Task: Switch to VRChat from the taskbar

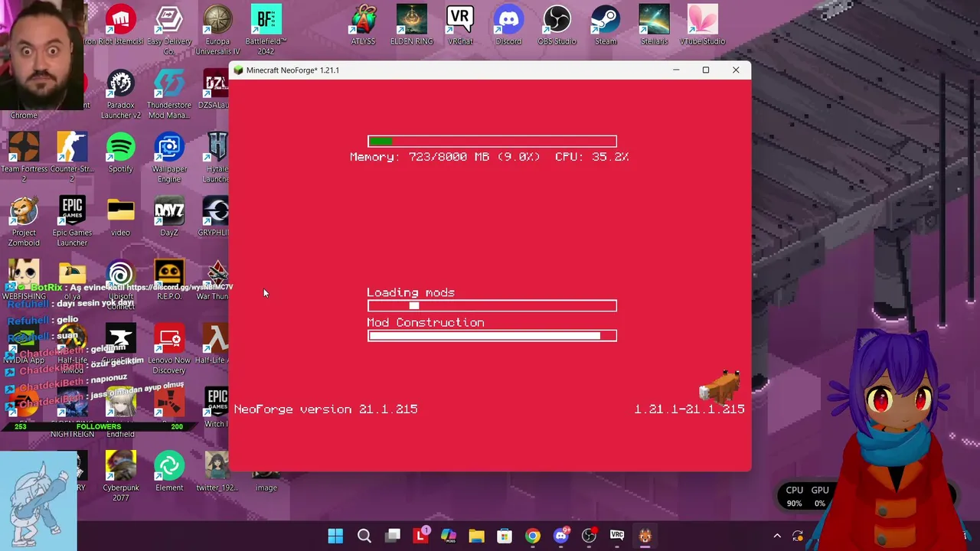Action: point(617,536)
